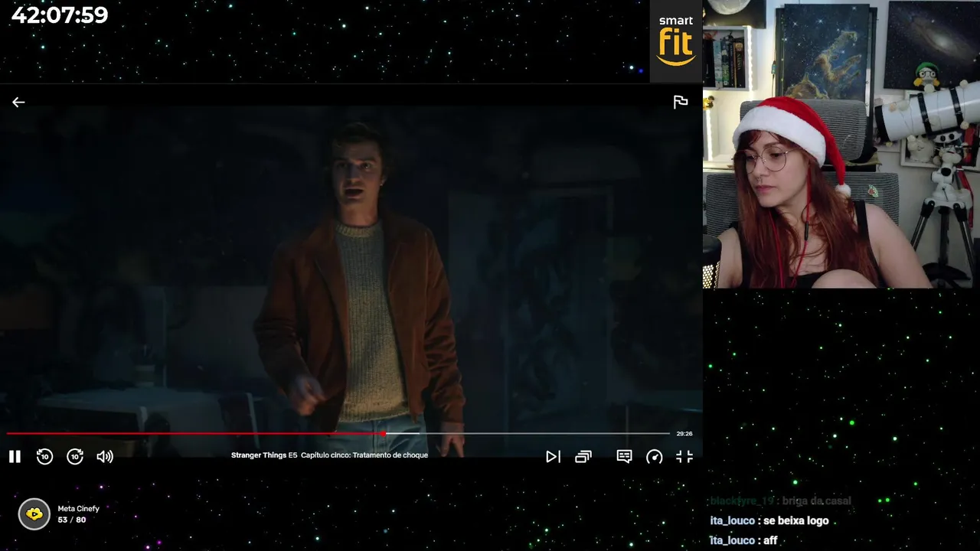The width and height of the screenshot is (980, 551).
Task: Click the streamer webcam feed
Action: [841, 144]
